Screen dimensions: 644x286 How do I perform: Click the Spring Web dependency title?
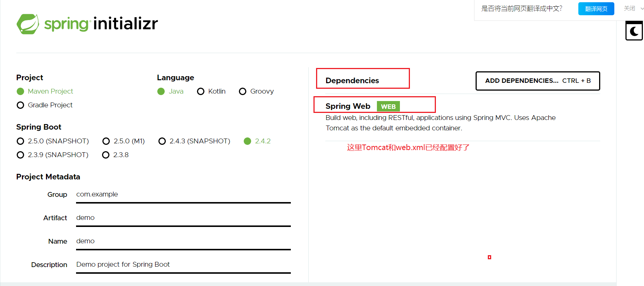coord(348,106)
